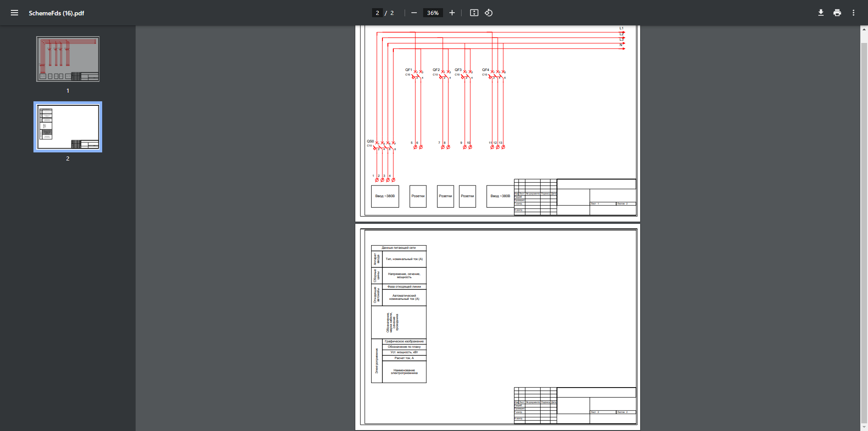The width and height of the screenshot is (868, 431).
Task: Zoom in with the plus icon
Action: (x=452, y=13)
